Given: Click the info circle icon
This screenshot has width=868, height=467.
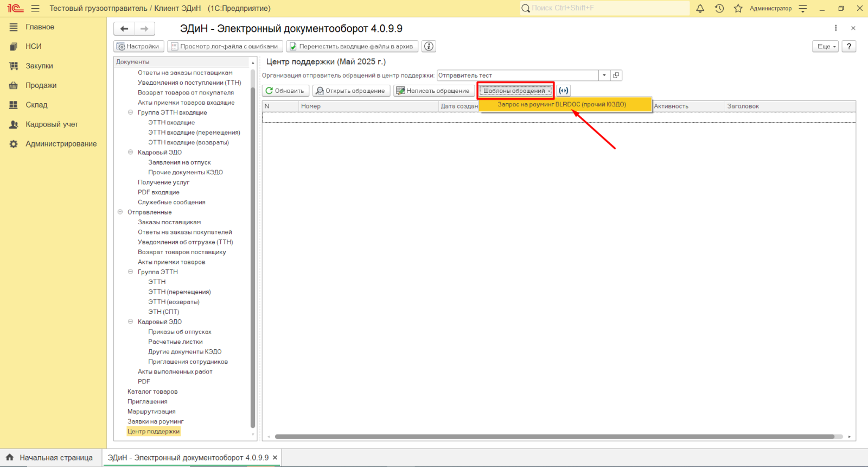Looking at the screenshot, I should [x=429, y=46].
